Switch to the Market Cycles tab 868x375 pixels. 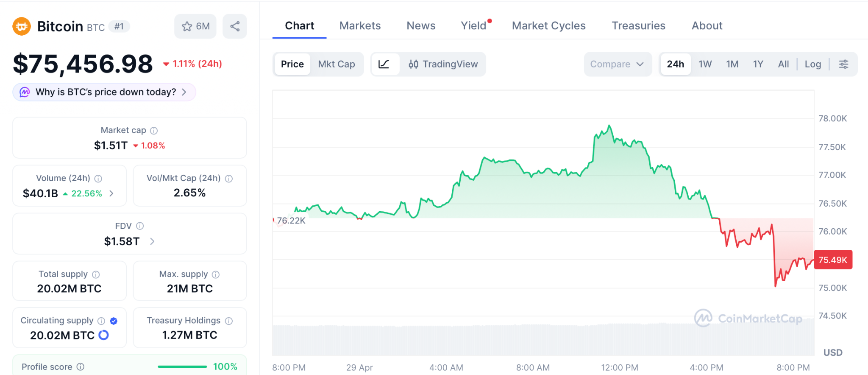pos(548,26)
